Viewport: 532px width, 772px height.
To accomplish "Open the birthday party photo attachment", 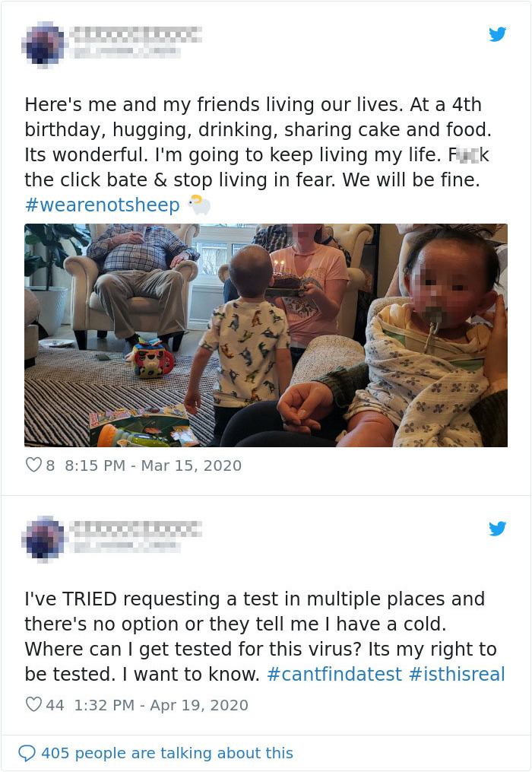I will pos(266,335).
